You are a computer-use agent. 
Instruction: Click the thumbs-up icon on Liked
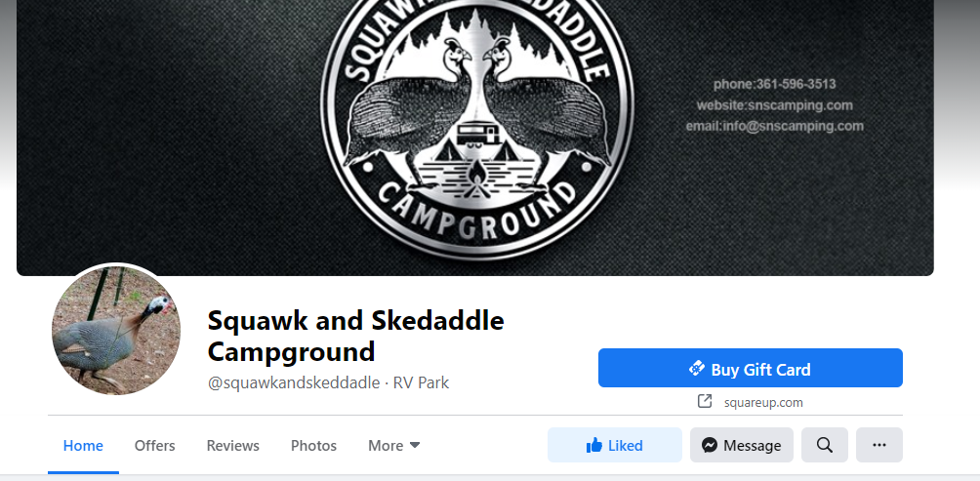coord(594,446)
